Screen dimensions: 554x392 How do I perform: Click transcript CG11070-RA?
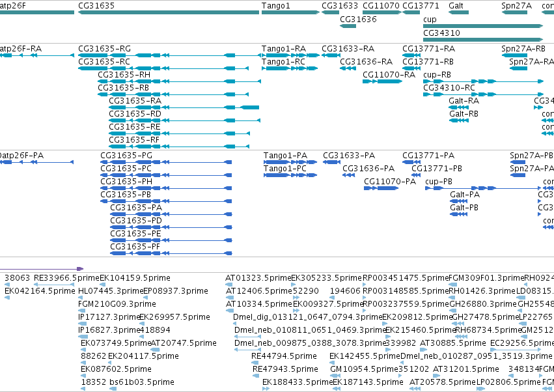click(x=382, y=81)
